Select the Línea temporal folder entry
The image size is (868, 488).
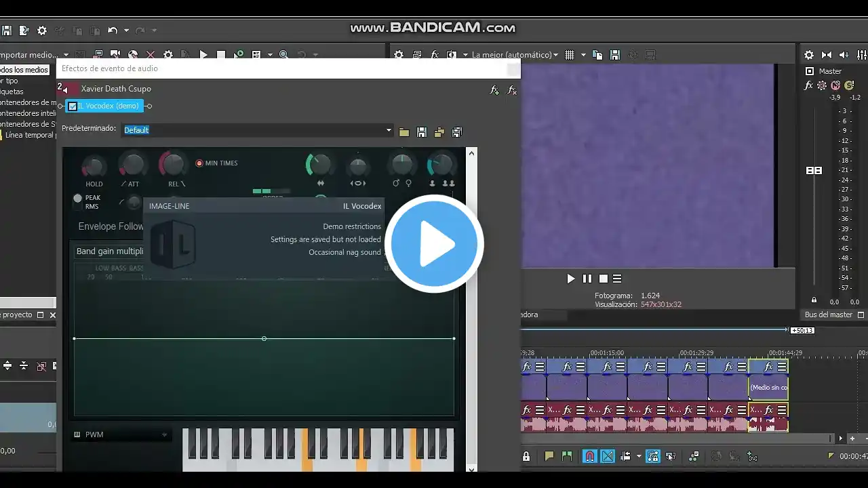[29, 135]
